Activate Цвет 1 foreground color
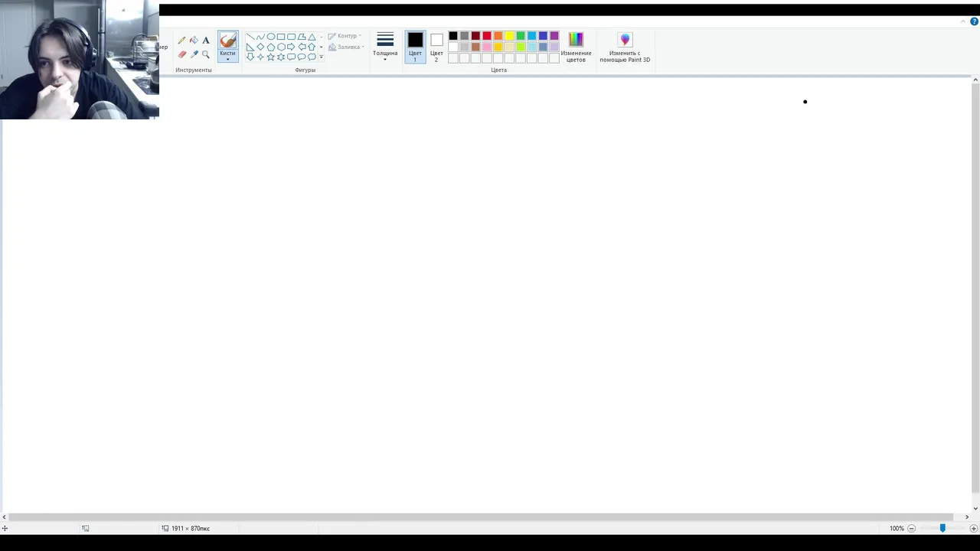The image size is (980, 551). (415, 47)
